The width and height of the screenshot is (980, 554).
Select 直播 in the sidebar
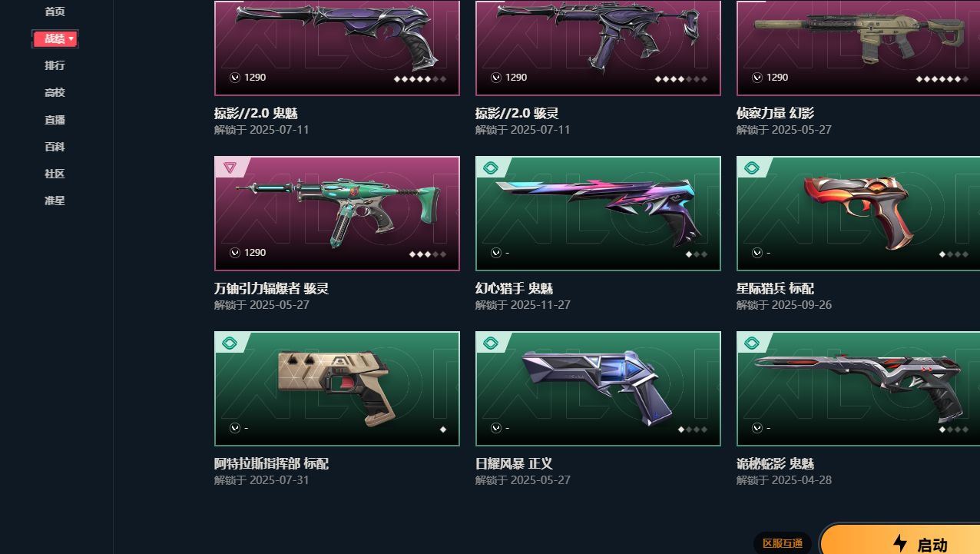[55, 120]
